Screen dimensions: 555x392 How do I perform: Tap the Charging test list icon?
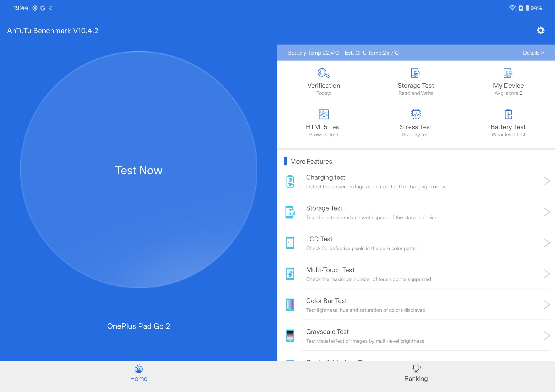[x=290, y=181]
